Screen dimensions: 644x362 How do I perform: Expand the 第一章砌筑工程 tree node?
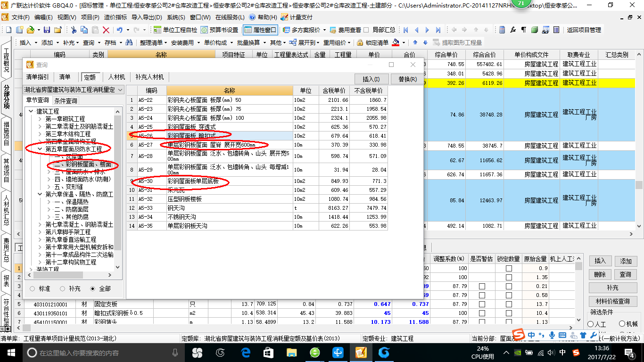coord(40,119)
